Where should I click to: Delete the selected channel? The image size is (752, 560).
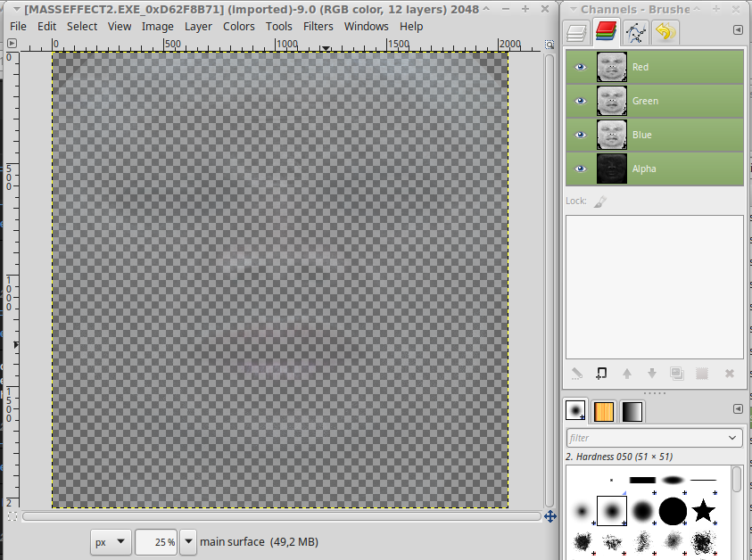[730, 374]
